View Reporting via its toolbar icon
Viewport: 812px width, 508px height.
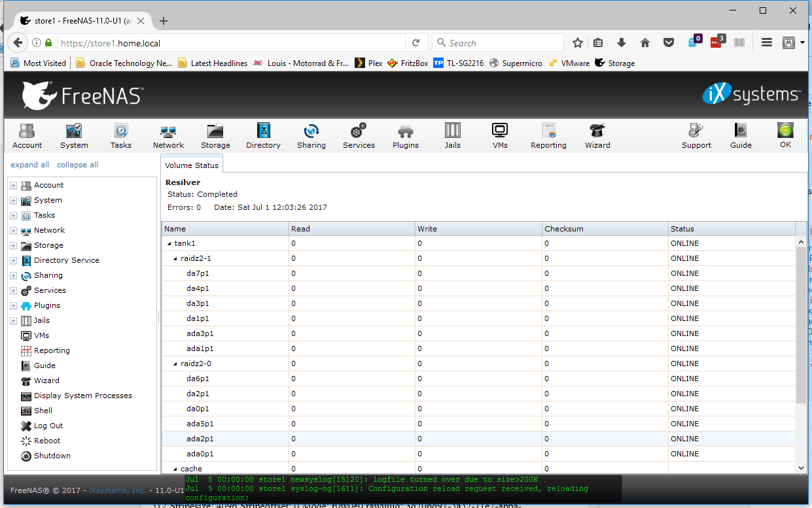click(x=548, y=135)
